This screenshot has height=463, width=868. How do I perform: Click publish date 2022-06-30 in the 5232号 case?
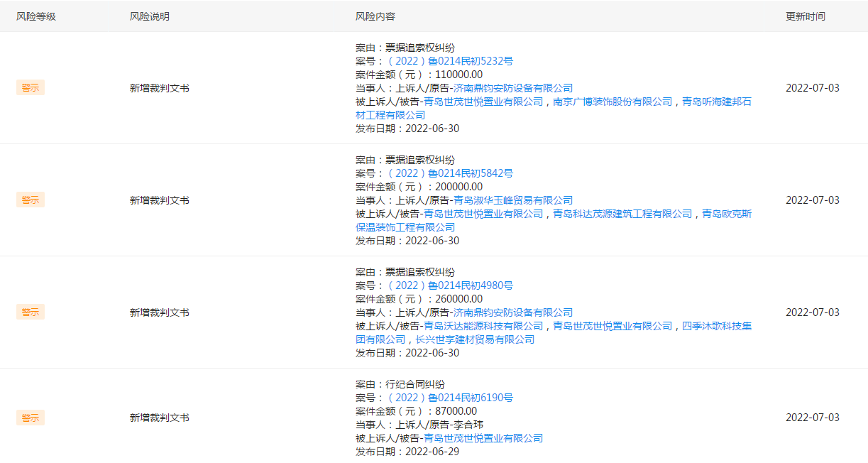click(x=432, y=129)
